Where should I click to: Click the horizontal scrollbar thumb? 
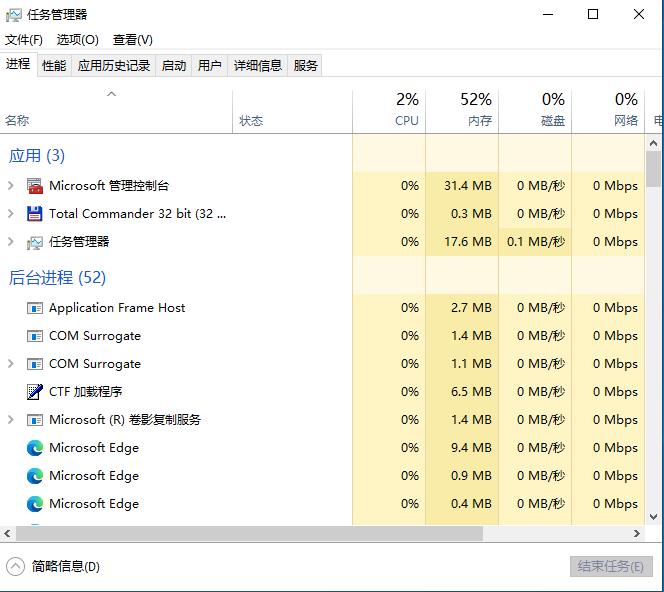click(249, 534)
